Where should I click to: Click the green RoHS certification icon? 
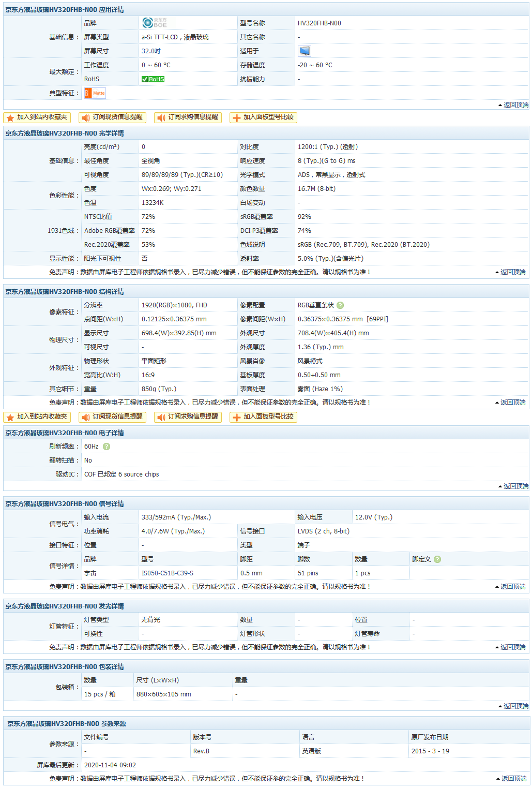point(152,79)
